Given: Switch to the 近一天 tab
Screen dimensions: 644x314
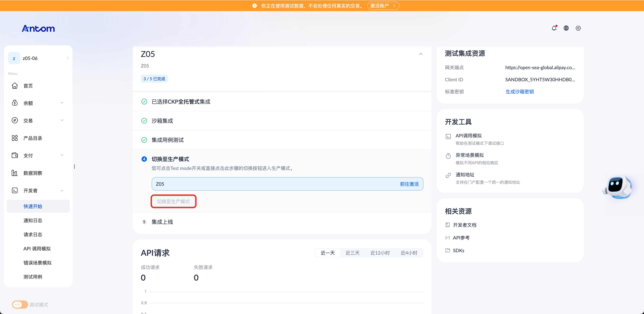Looking at the screenshot, I should pyautogui.click(x=328, y=253).
